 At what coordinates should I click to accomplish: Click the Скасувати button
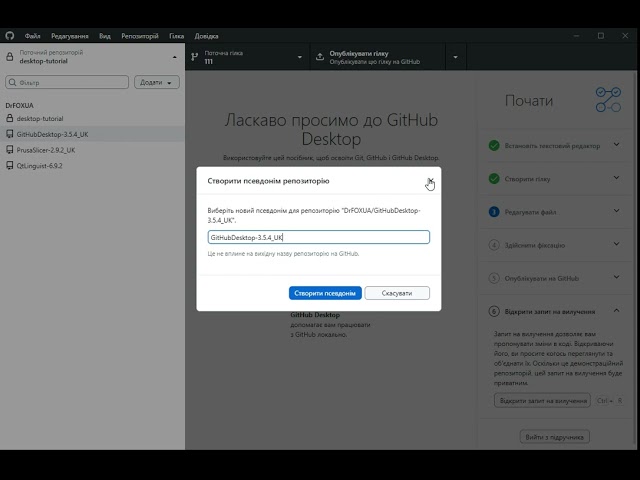[397, 293]
